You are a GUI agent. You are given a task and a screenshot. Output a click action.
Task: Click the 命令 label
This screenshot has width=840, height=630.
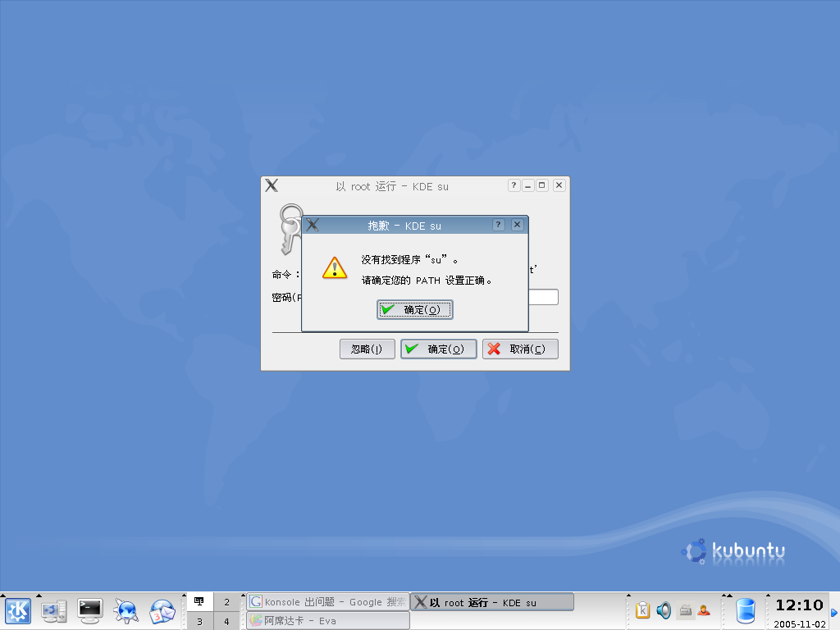coord(285,274)
